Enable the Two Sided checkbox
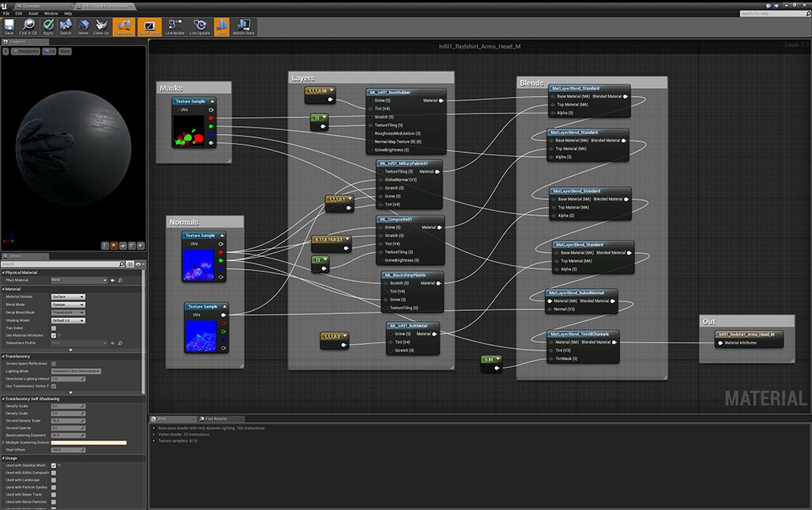 [53, 328]
